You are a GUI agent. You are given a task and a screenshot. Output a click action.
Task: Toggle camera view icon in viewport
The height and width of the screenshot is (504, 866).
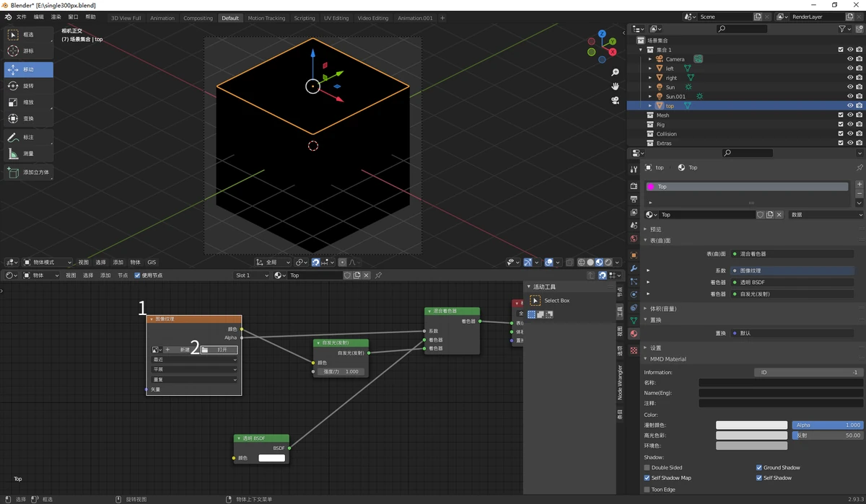[x=615, y=100]
